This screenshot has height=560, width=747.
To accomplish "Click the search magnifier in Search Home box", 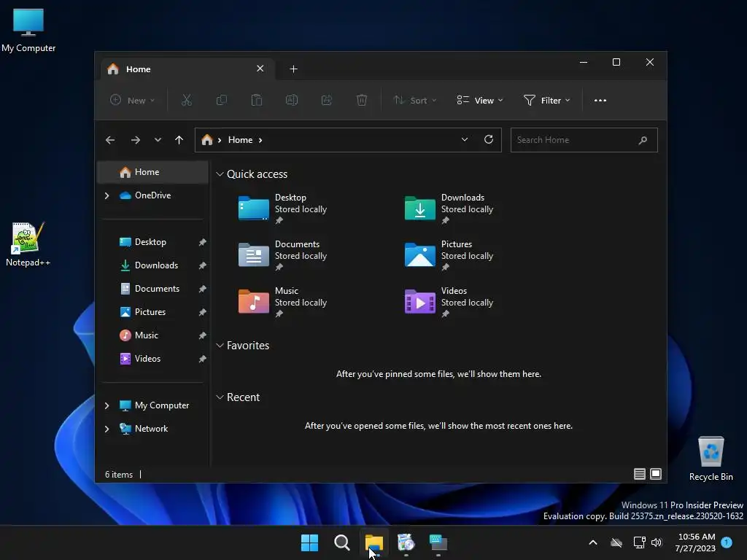I will [643, 140].
